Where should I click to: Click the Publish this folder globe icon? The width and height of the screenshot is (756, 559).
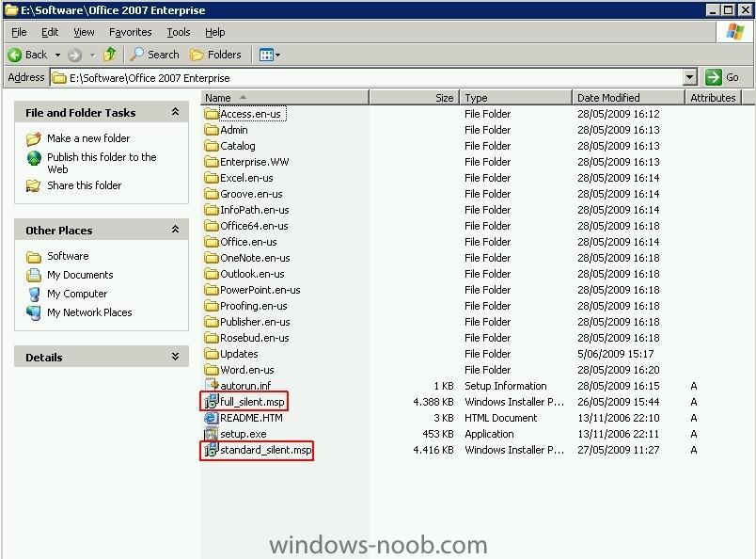tap(34, 158)
